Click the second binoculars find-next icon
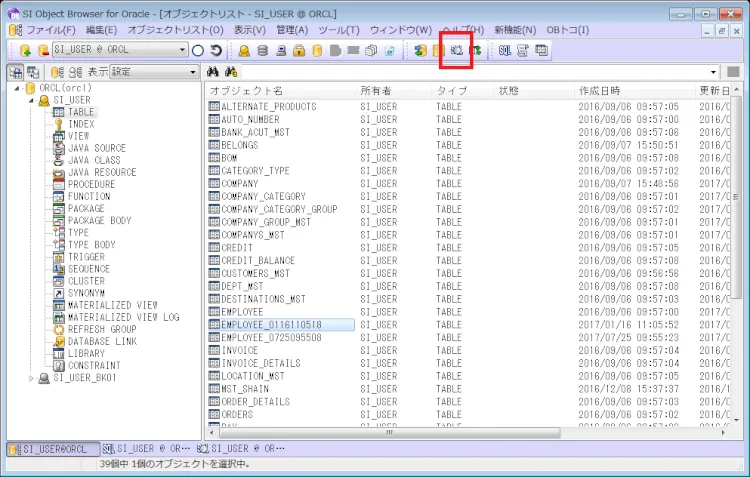The height and width of the screenshot is (477, 750). (x=231, y=72)
